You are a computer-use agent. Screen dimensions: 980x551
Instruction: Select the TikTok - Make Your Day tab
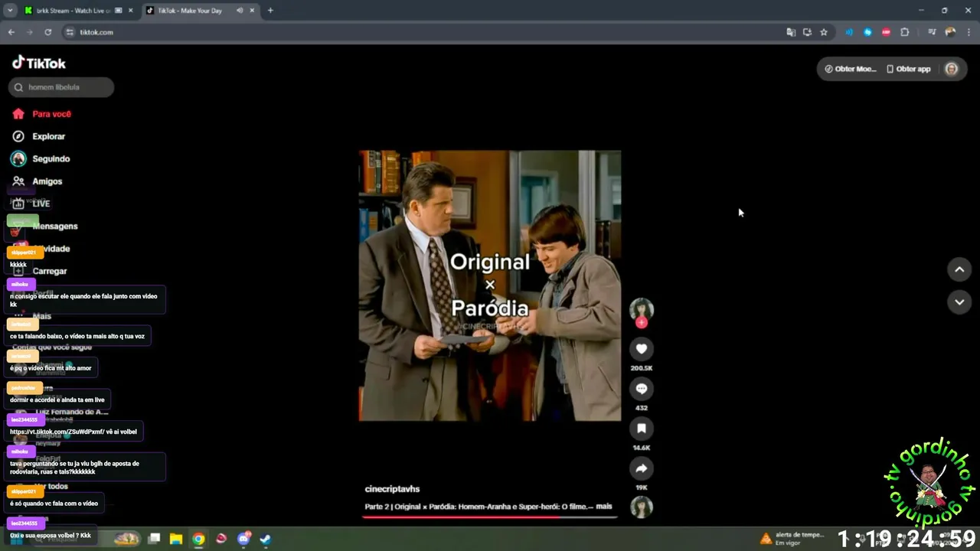189,11
